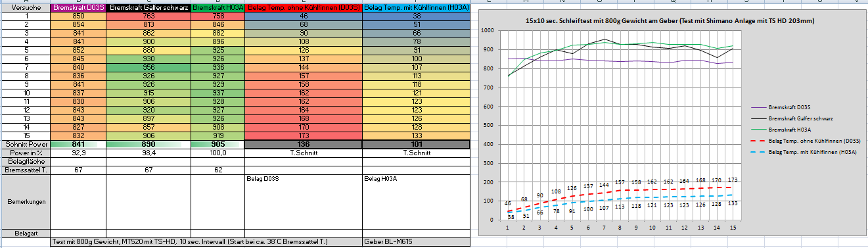Click table cell with value 763
The width and height of the screenshot is (868, 248).
coord(148,16)
